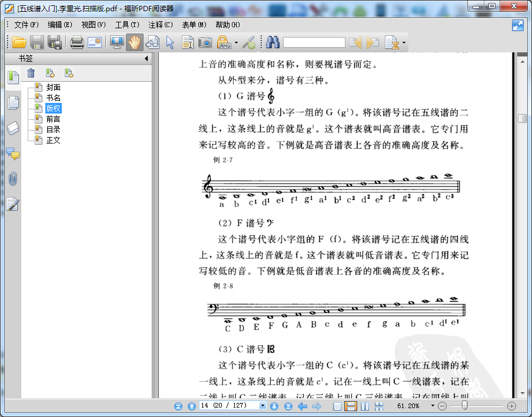The height and width of the screenshot is (417, 532).
Task: Click the add new bookmark icon
Action: [50, 73]
